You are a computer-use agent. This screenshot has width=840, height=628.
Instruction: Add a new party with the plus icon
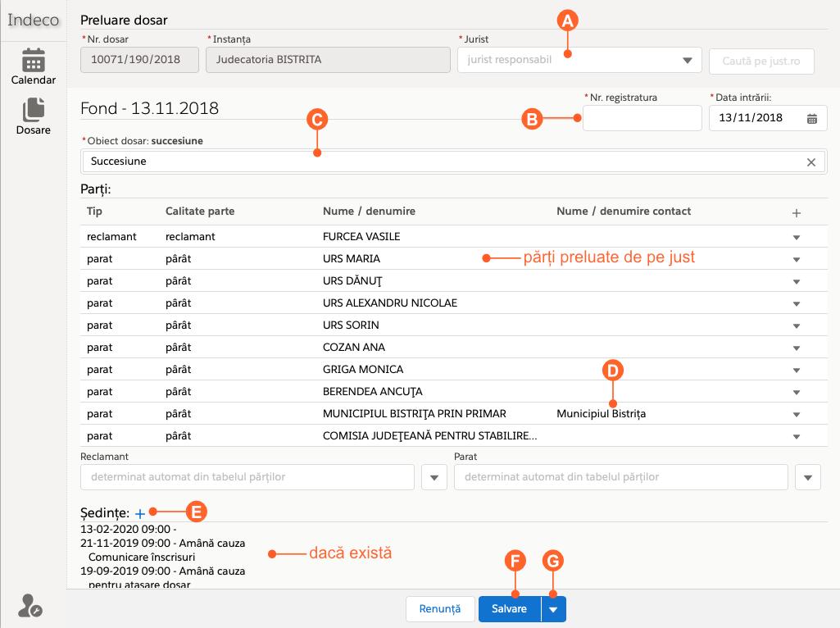[795, 212]
